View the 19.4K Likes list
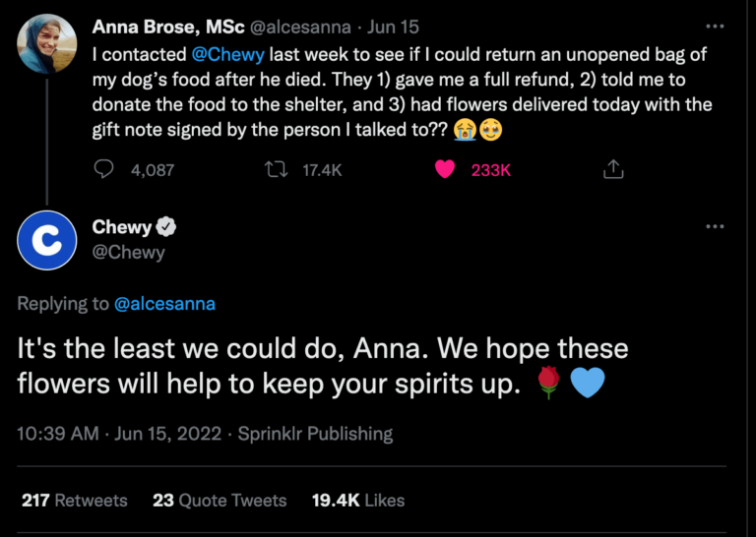 point(358,500)
